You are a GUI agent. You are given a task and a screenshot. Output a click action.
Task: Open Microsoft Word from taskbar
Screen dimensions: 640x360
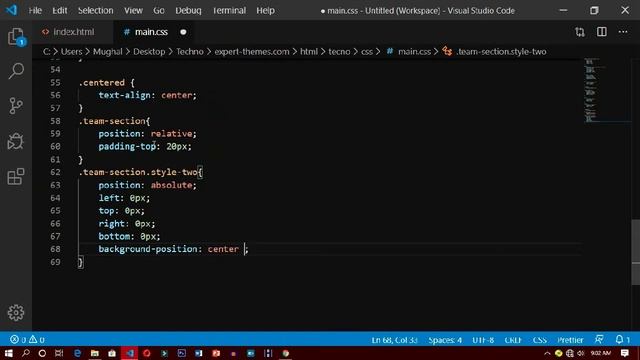coord(199,353)
